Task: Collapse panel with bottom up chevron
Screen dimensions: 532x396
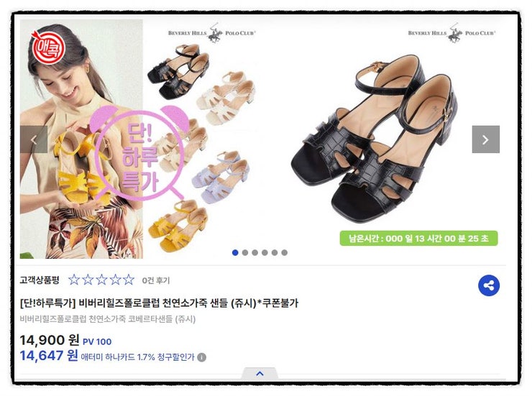Action: point(260,374)
